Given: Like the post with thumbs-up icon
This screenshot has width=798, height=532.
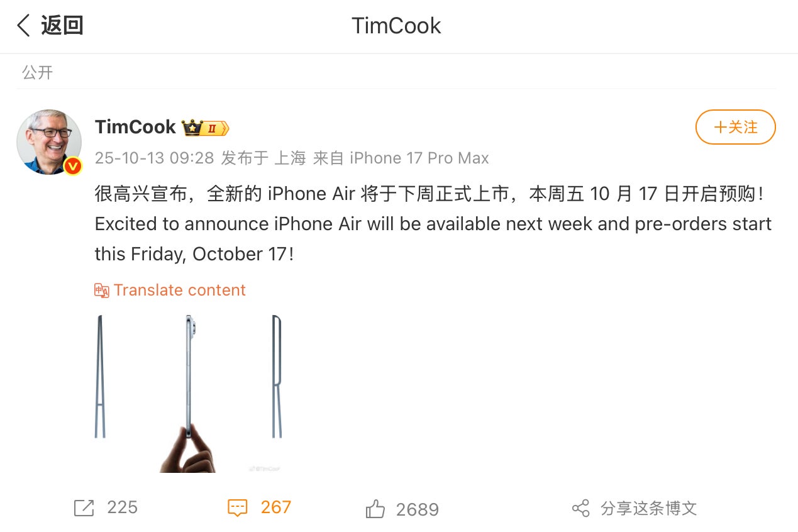Looking at the screenshot, I should 375,509.
